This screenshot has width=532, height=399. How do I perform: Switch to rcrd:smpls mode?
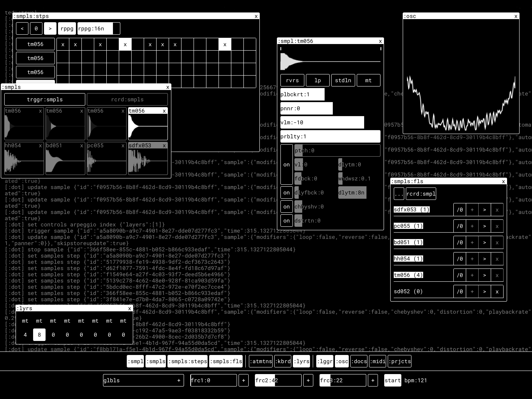coord(127,99)
